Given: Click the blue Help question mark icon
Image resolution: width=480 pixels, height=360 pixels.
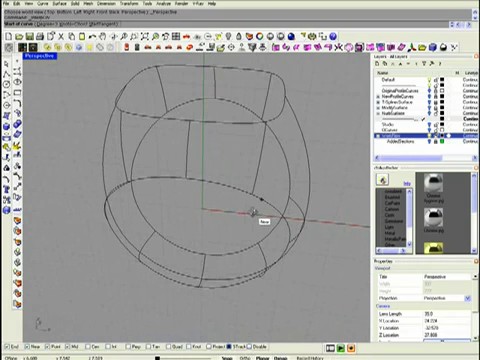Looking at the screenshot, I should [333, 36].
